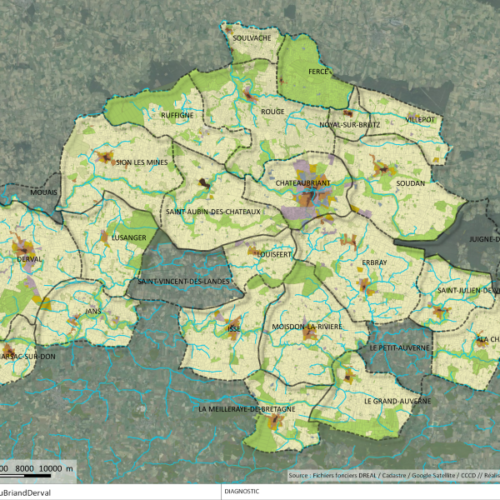Image resolution: width=500 pixels, height=500 pixels.
Task: Click the MOISDON-LA-RIVIERE label
Action: click(307, 327)
